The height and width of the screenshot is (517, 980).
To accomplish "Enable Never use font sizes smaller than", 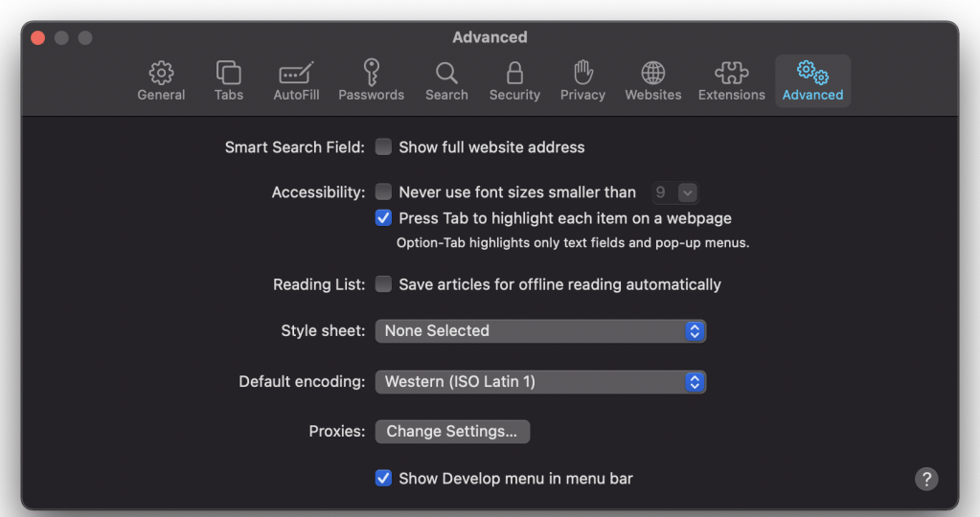I will coord(384,192).
